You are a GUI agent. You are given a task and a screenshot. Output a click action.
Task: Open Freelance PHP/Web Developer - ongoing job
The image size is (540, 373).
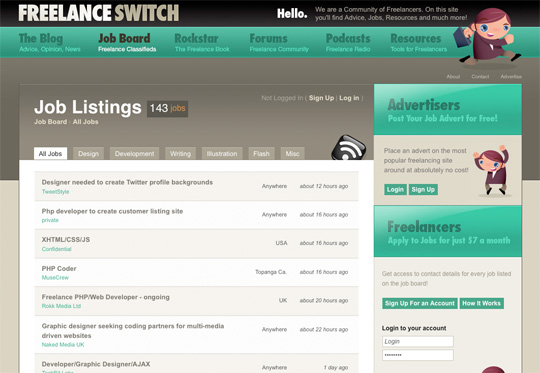[105, 297]
